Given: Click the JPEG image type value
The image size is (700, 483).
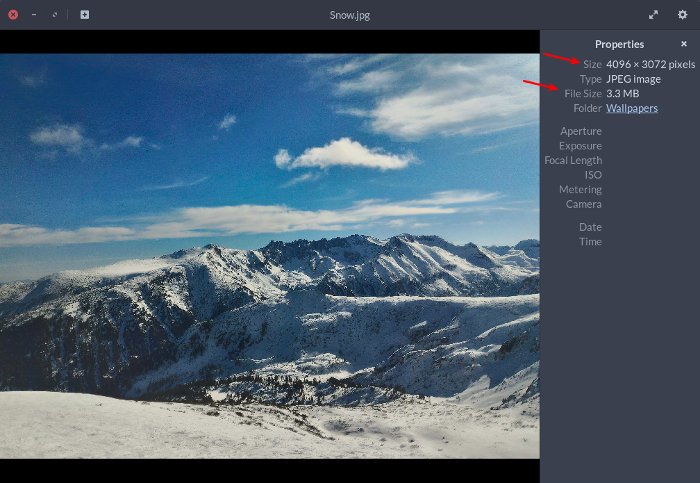Looking at the screenshot, I should [x=633, y=79].
